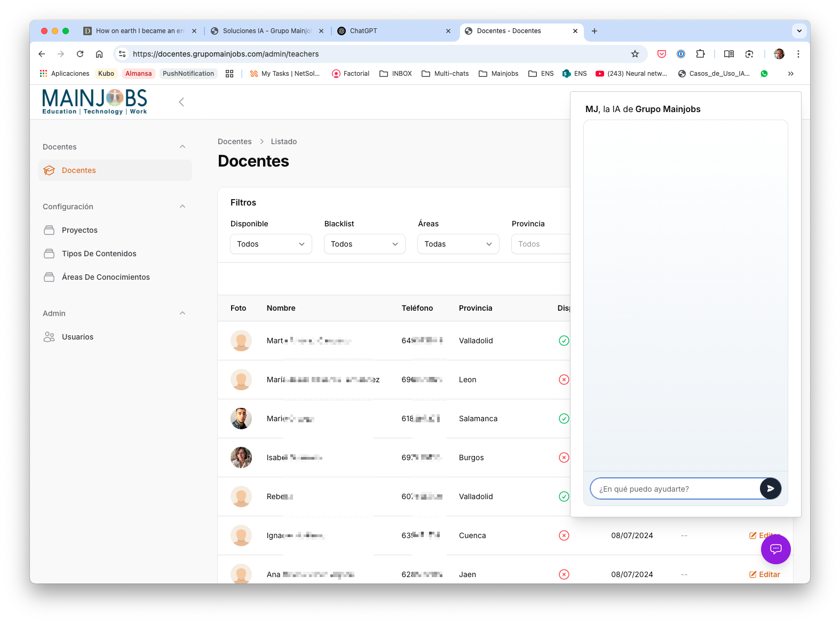840x623 pixels.
Task: Toggle availability cross for the Leon row
Action: pyautogui.click(x=564, y=380)
